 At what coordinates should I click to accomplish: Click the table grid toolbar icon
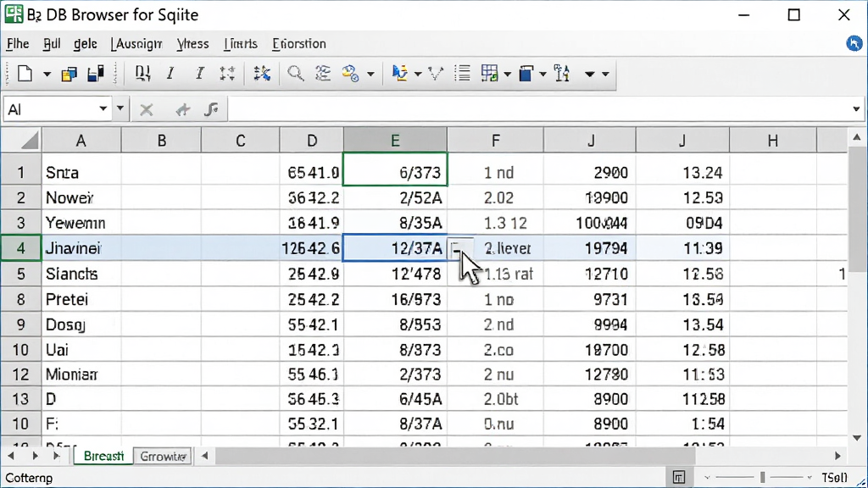click(489, 74)
